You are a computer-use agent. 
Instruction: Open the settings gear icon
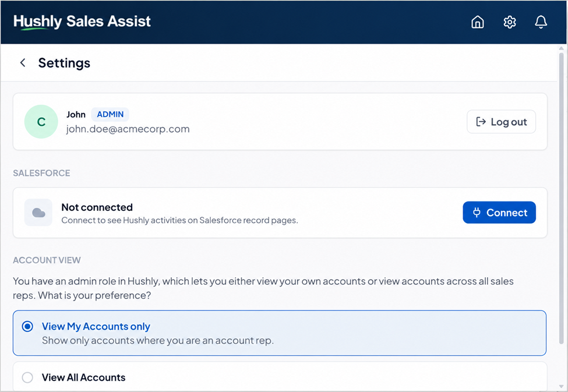tap(509, 22)
